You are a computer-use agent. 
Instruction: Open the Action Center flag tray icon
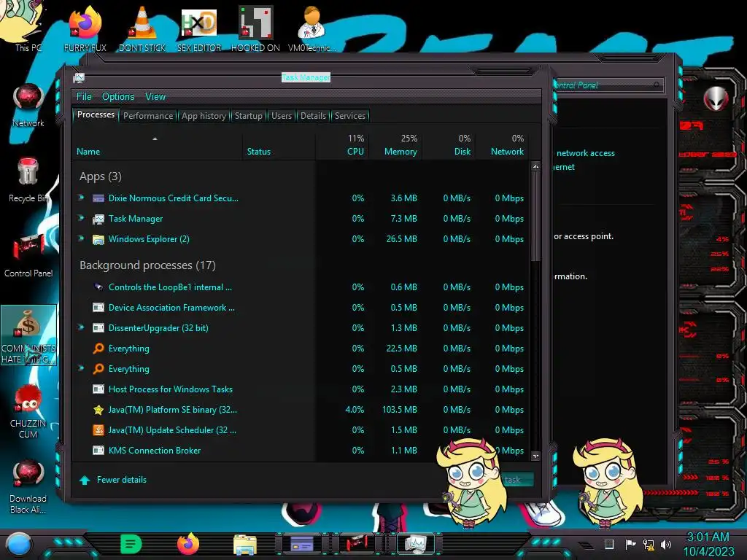coord(630,544)
